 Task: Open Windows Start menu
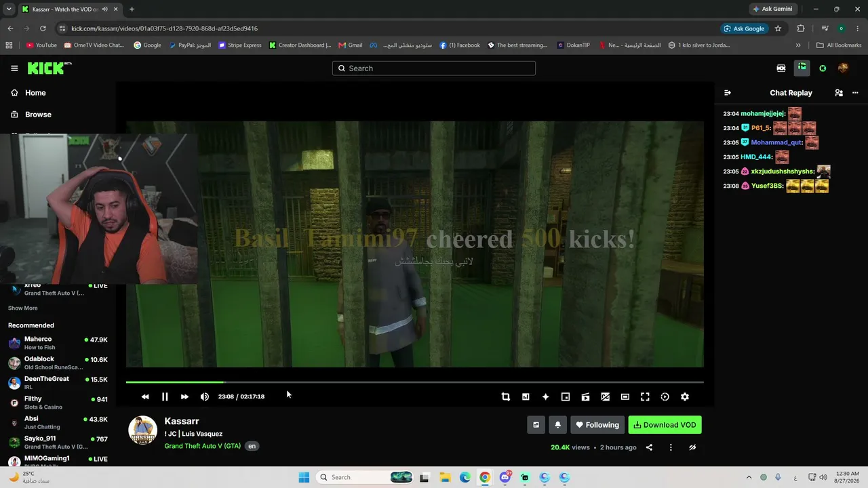point(304,477)
